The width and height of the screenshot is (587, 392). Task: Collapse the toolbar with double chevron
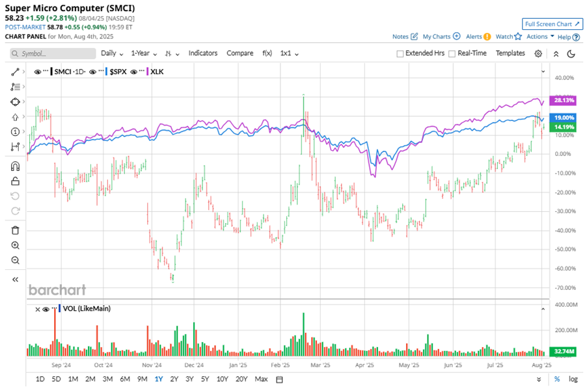coord(556,54)
